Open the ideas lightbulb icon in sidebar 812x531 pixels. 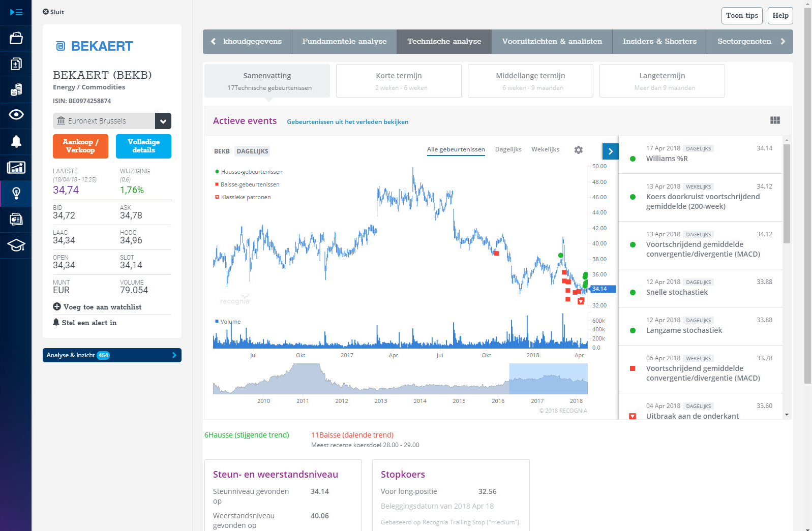tap(16, 193)
